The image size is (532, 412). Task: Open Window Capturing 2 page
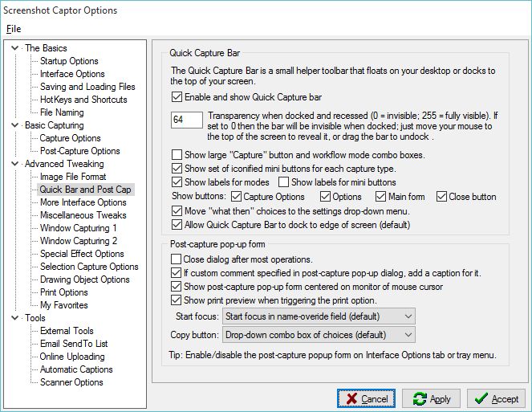[x=79, y=241]
